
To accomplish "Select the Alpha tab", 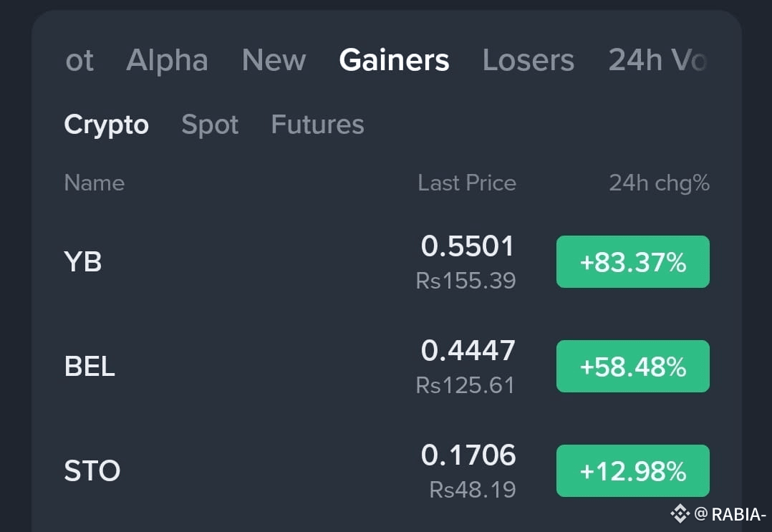I will [167, 60].
